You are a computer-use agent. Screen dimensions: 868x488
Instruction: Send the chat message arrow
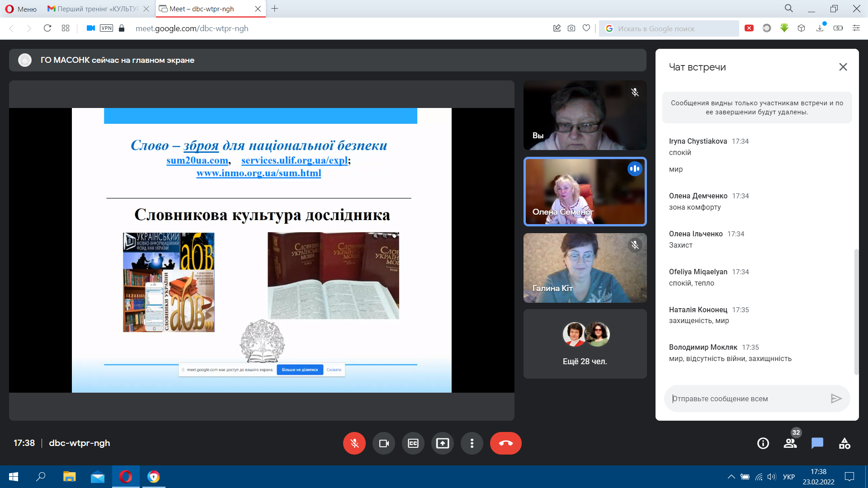click(x=836, y=399)
